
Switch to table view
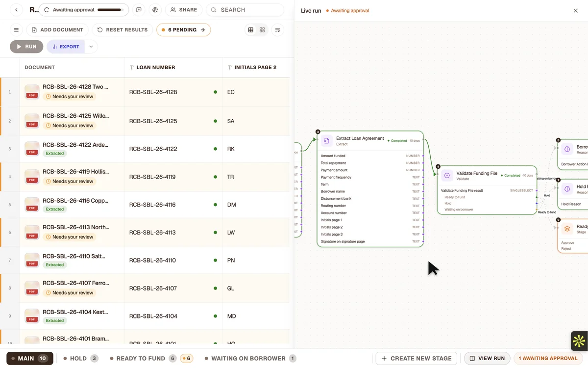251,30
